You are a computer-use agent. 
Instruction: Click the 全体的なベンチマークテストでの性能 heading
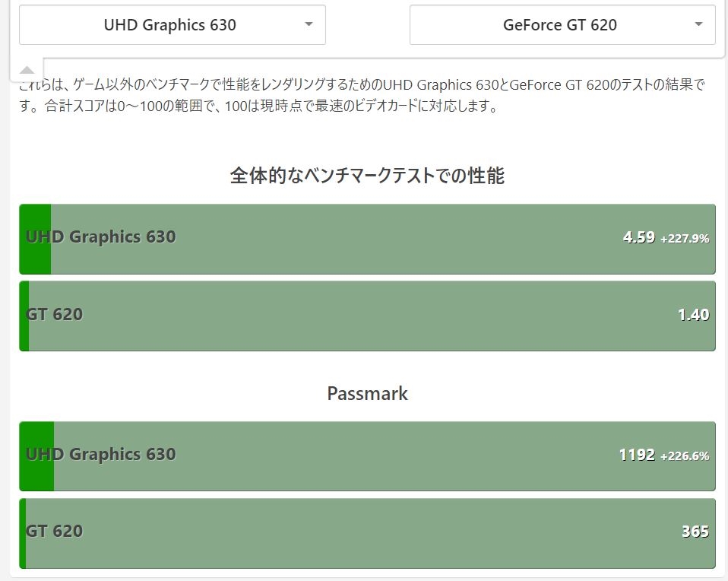(367, 176)
